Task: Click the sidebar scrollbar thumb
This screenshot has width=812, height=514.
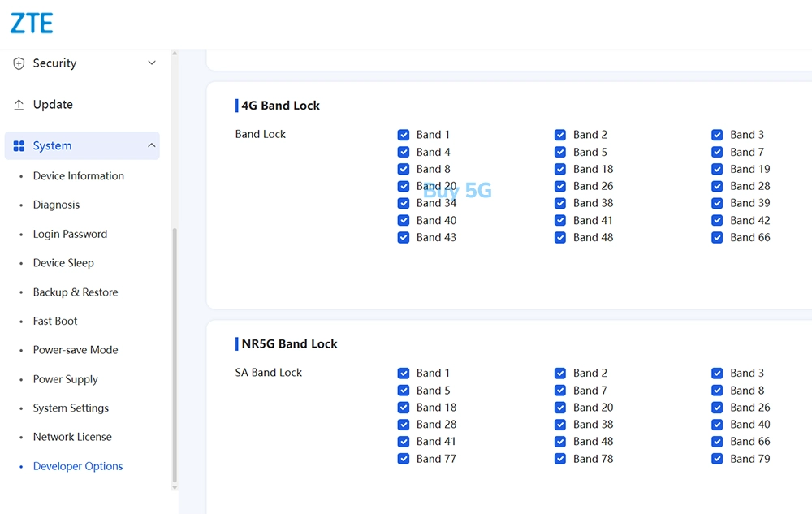Action: [x=175, y=355]
